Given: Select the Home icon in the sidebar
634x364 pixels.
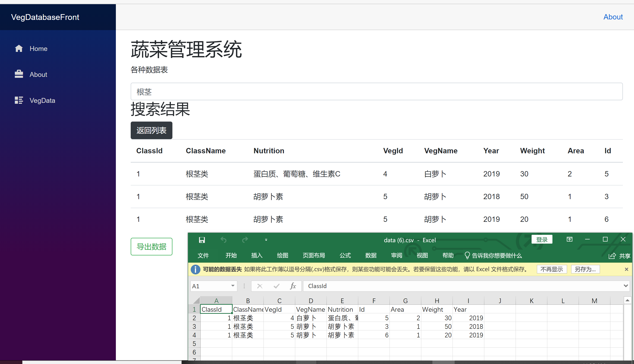Looking at the screenshot, I should point(19,48).
